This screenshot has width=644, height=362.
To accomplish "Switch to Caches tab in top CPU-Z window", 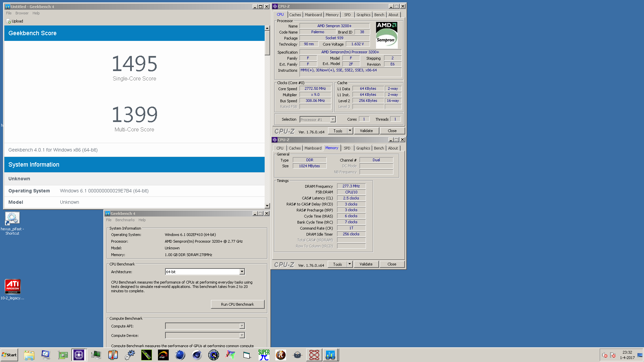I will coord(295,15).
